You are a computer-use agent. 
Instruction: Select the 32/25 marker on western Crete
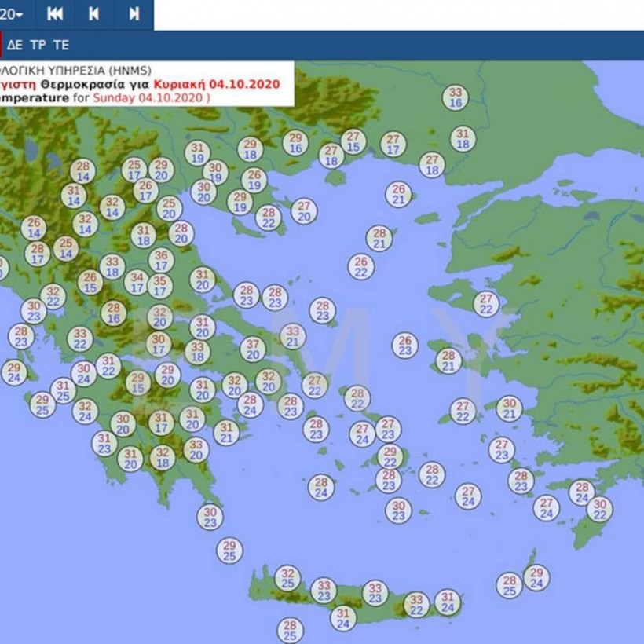pyautogui.click(x=287, y=578)
